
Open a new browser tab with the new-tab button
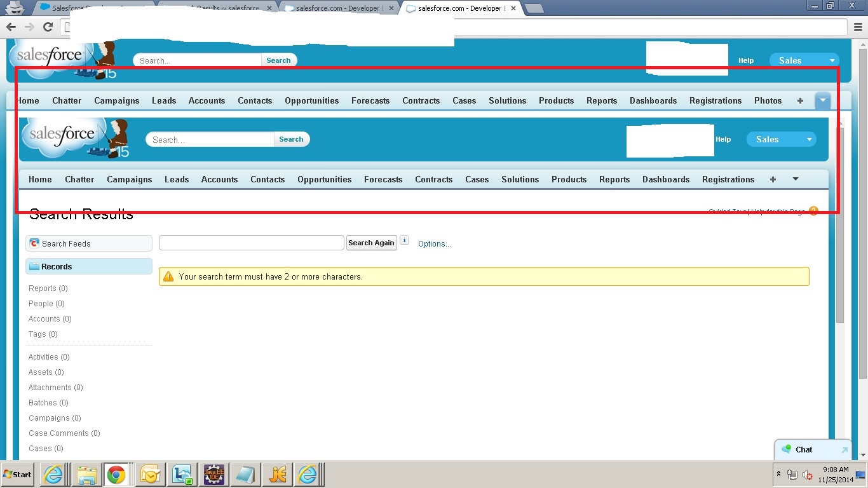(534, 8)
